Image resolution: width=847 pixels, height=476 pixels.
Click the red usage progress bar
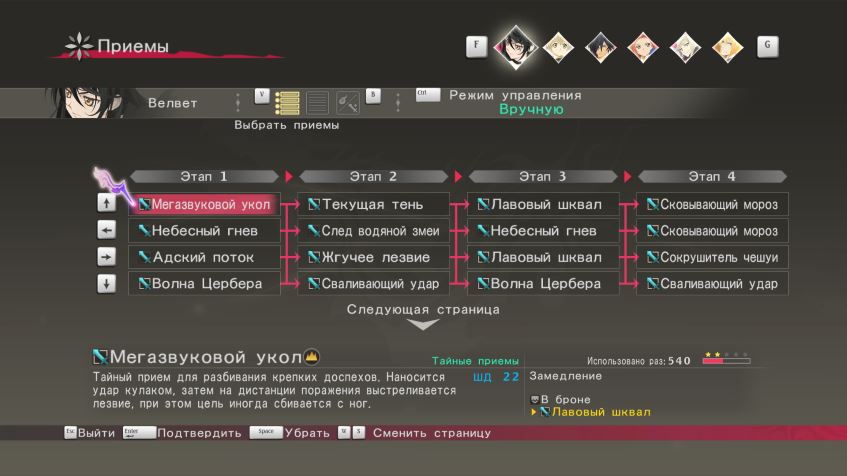tap(726, 361)
